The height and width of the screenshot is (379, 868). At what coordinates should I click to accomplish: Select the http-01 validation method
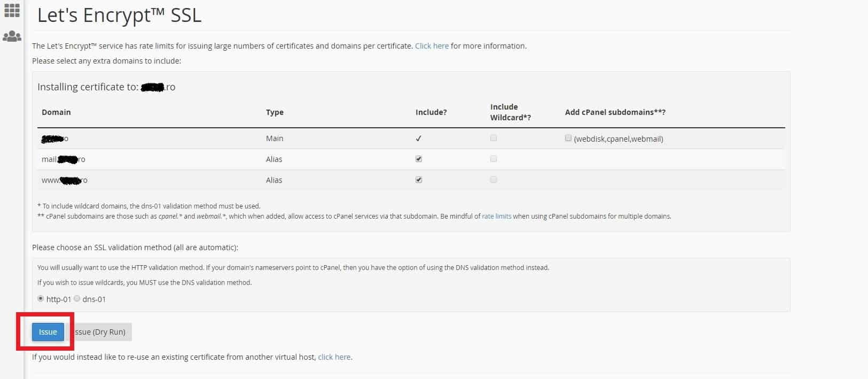pos(41,298)
